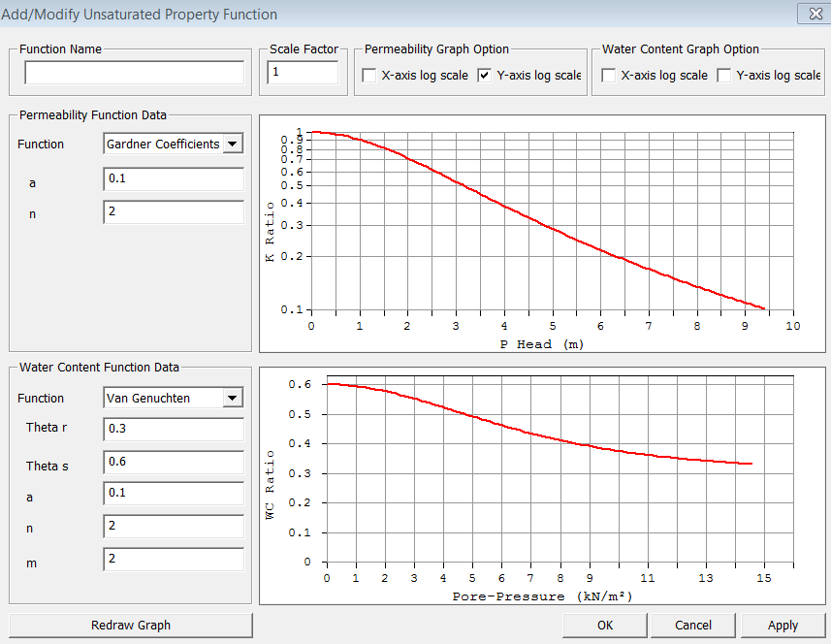Click the 'Water Content Graph Option' group label

[x=681, y=49]
